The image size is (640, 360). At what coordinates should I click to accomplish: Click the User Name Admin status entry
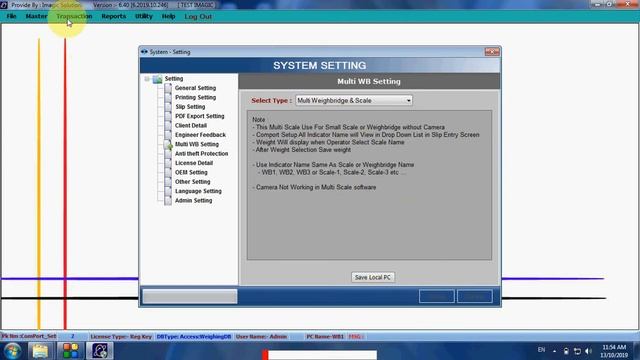tap(261, 337)
